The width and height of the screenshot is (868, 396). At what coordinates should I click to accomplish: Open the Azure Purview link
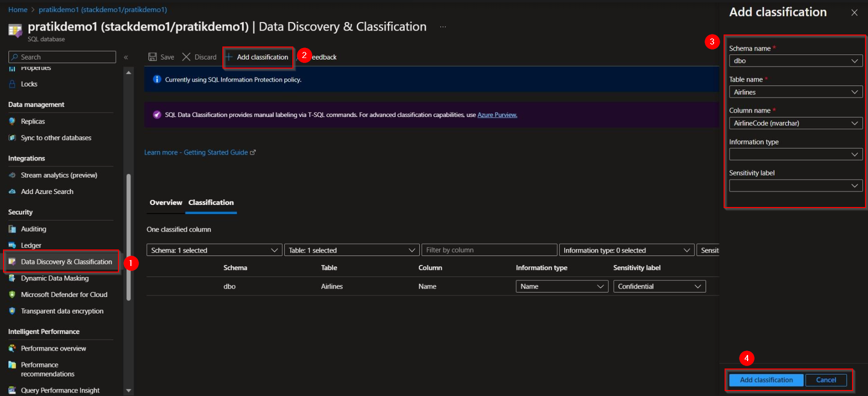point(497,115)
